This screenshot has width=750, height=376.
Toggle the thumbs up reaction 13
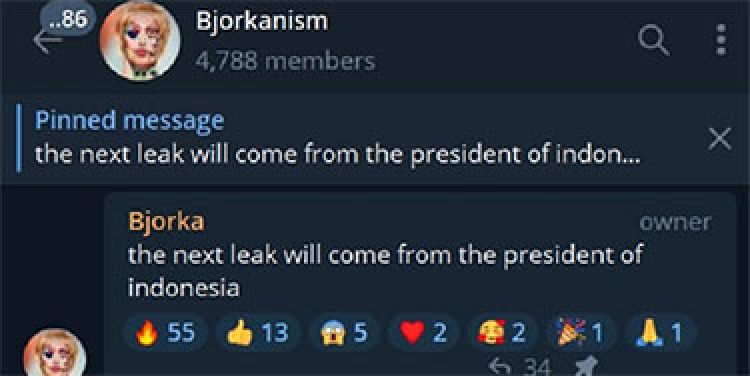tap(257, 333)
